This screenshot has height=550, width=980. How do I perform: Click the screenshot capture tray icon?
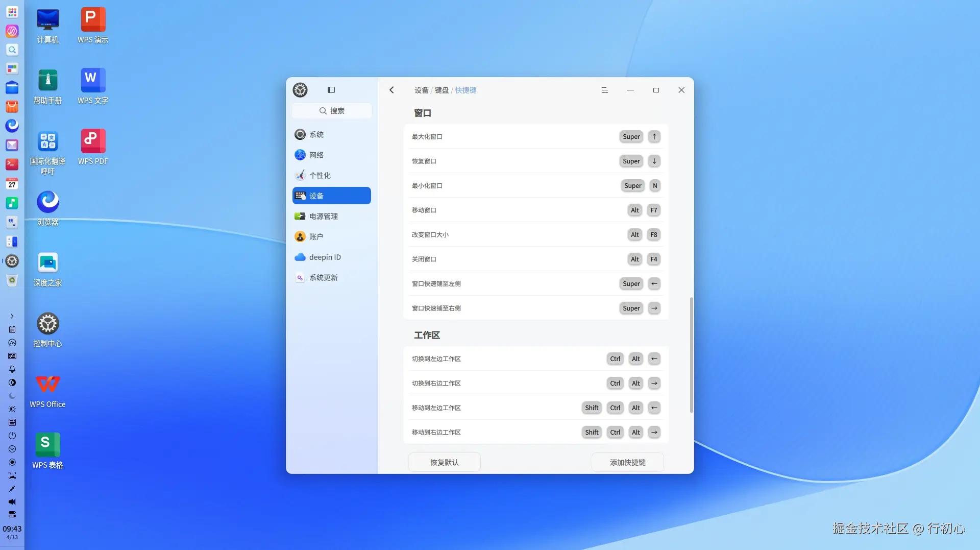[x=12, y=475]
